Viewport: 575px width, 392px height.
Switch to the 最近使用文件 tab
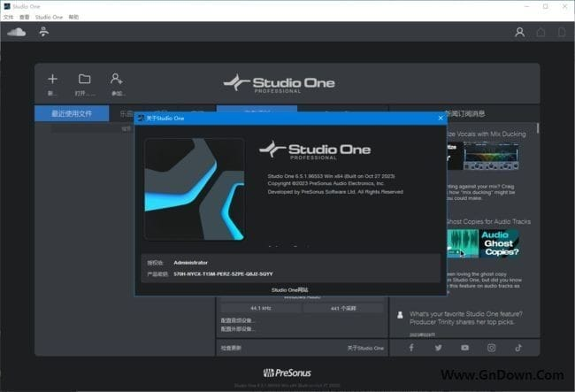click(71, 113)
